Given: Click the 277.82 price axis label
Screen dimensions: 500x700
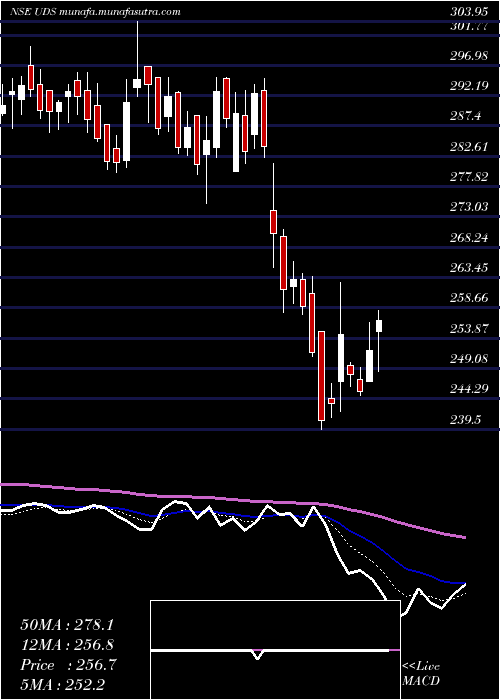Looking at the screenshot, I should [470, 177].
